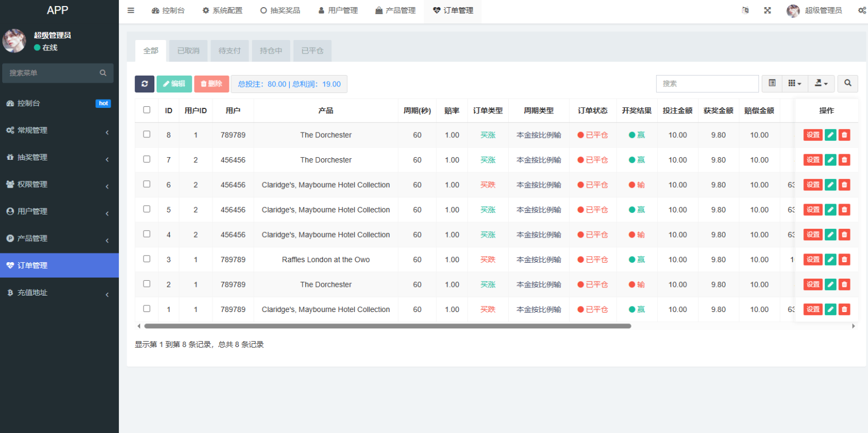Tick the checkbox for order ID 3

coord(147,259)
